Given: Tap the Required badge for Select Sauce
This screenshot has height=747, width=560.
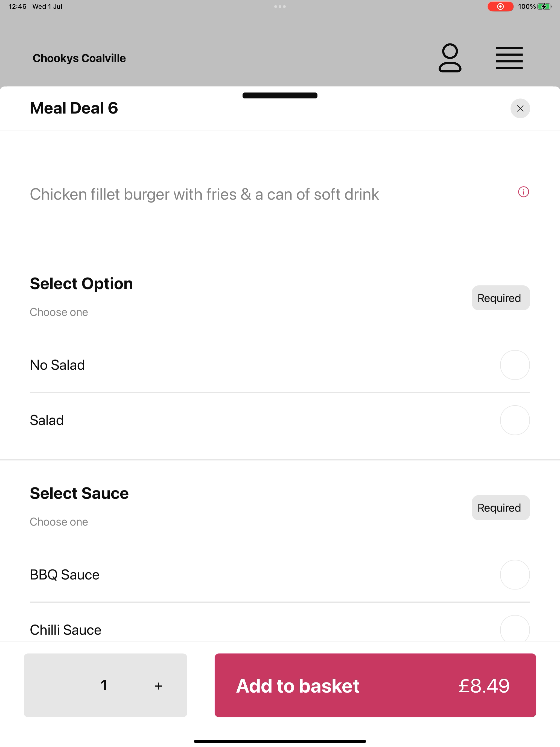Looking at the screenshot, I should [x=501, y=507].
